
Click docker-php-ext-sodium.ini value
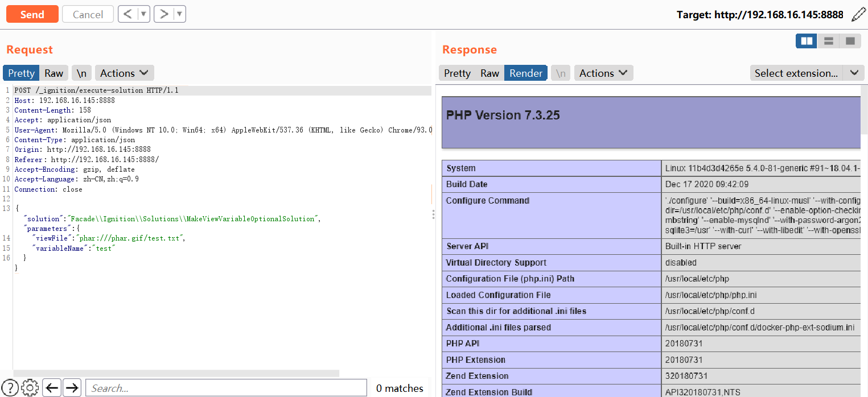pyautogui.click(x=760, y=328)
